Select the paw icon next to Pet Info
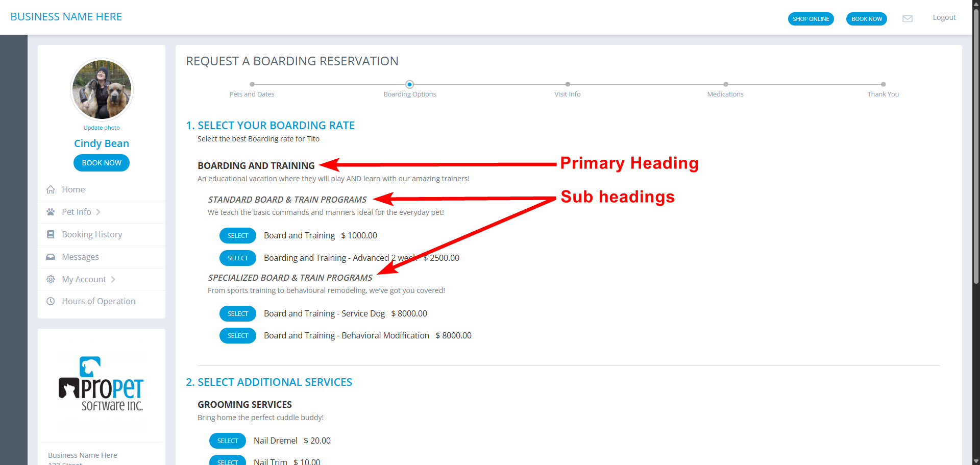The height and width of the screenshot is (465, 980). pos(51,212)
